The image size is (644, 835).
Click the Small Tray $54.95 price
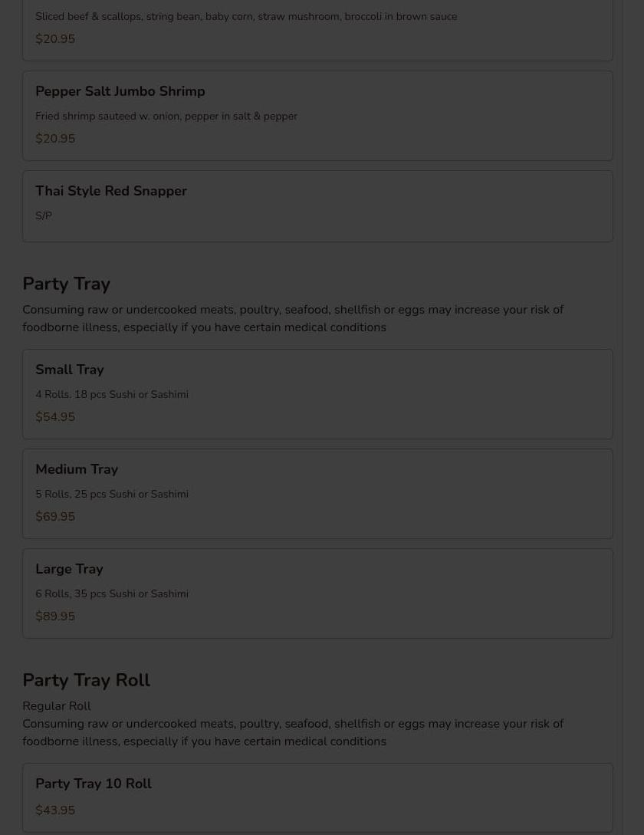point(55,417)
